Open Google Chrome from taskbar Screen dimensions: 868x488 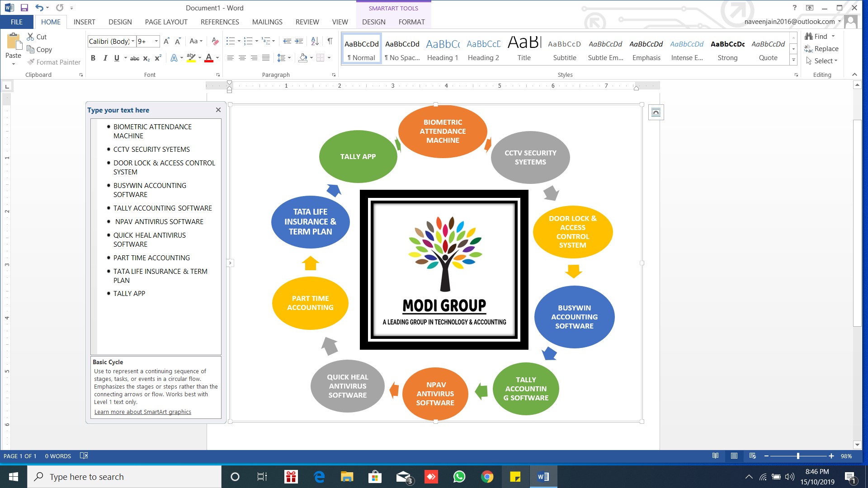point(487,477)
